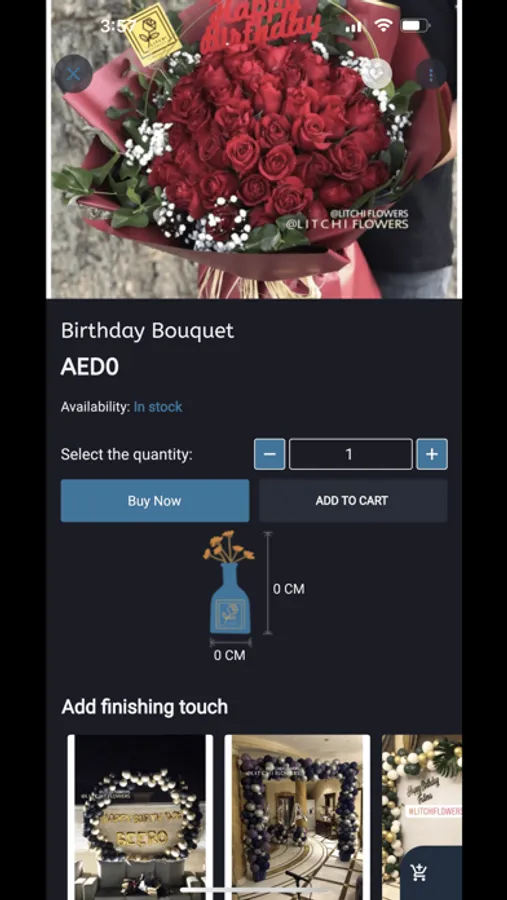Open the three-dot more options menu
Image resolution: width=507 pixels, height=900 pixels.
431,73
